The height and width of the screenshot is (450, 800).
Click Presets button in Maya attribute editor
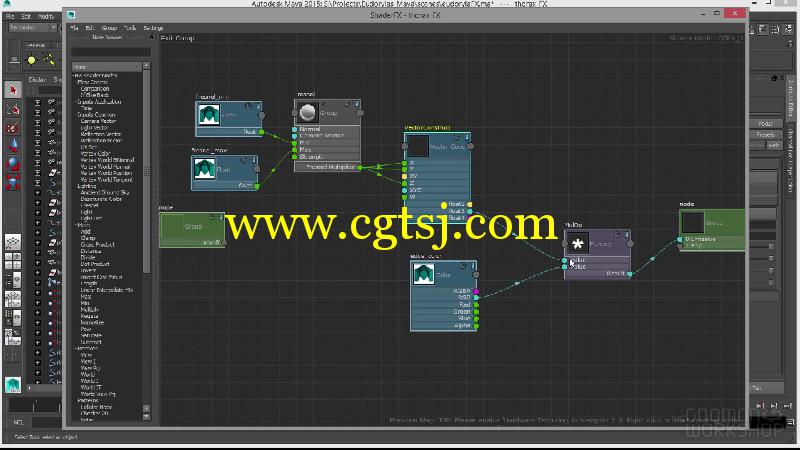point(765,135)
